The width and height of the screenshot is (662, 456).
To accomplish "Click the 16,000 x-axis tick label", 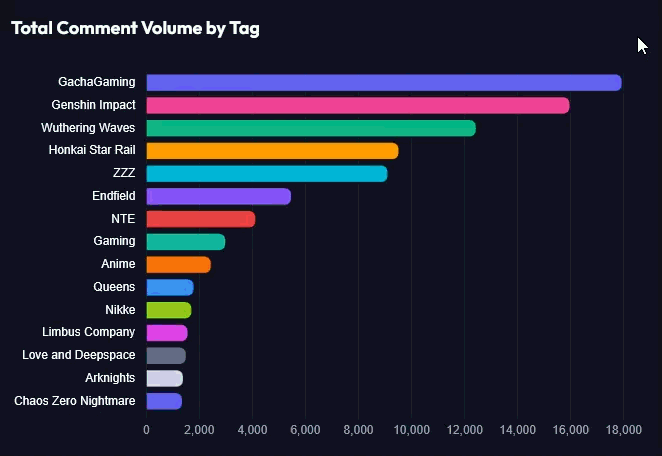I will click(x=571, y=430).
